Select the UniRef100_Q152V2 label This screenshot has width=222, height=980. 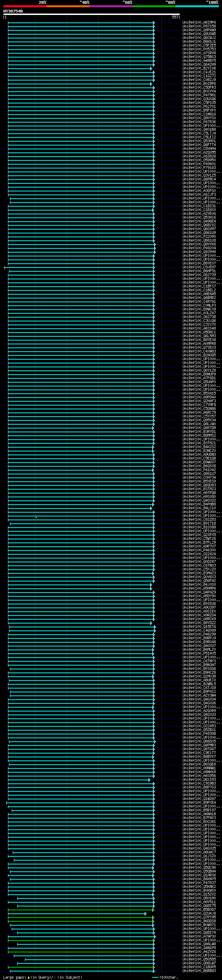[x=199, y=894]
